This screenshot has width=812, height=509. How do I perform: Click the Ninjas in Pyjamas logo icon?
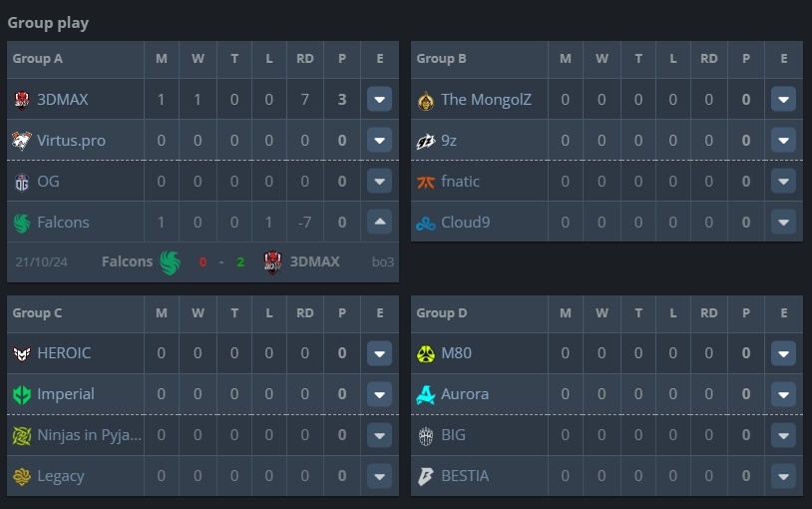click(x=22, y=435)
